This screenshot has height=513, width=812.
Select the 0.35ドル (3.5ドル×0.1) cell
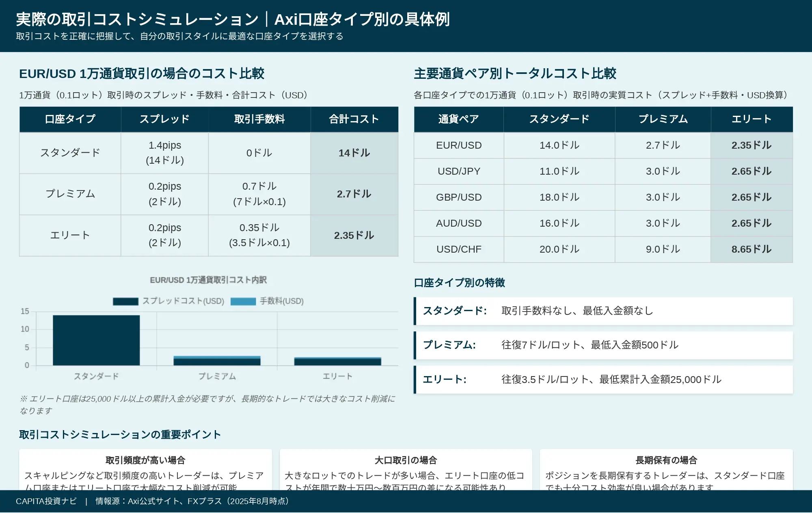pos(259,236)
